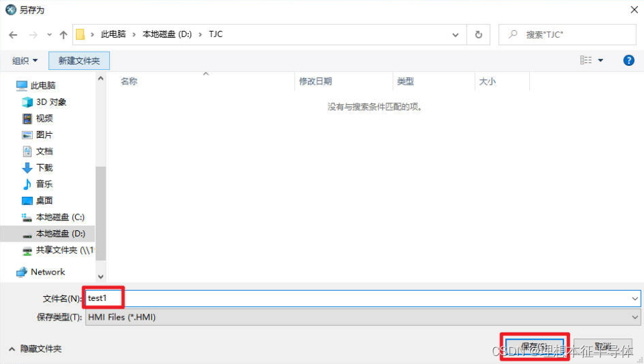The width and height of the screenshot is (644, 364).
Task: Click the folder icon in address bar
Action: tap(80, 34)
